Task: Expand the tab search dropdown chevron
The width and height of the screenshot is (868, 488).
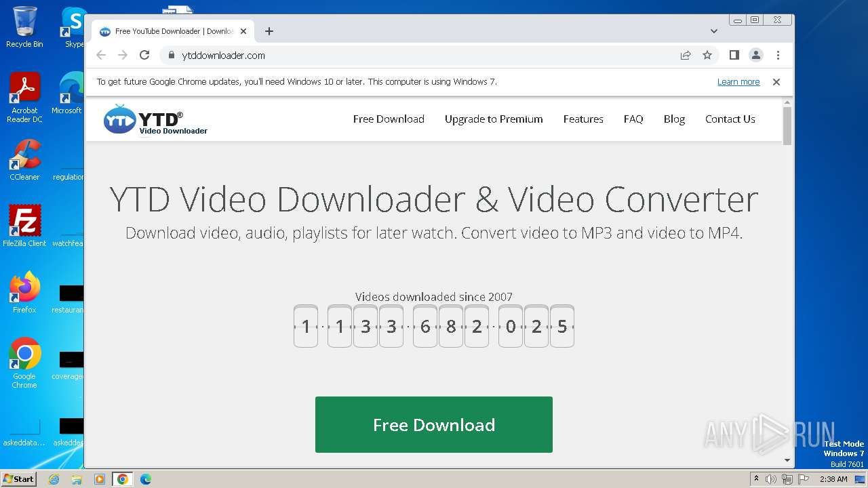Action: click(x=714, y=31)
